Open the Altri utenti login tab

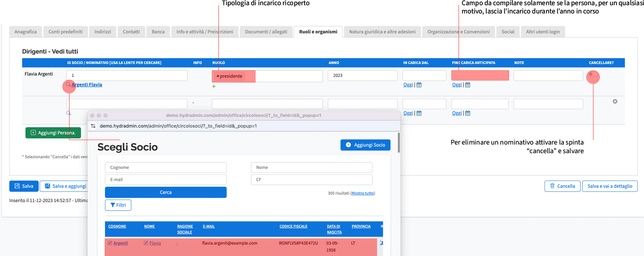coord(543,32)
